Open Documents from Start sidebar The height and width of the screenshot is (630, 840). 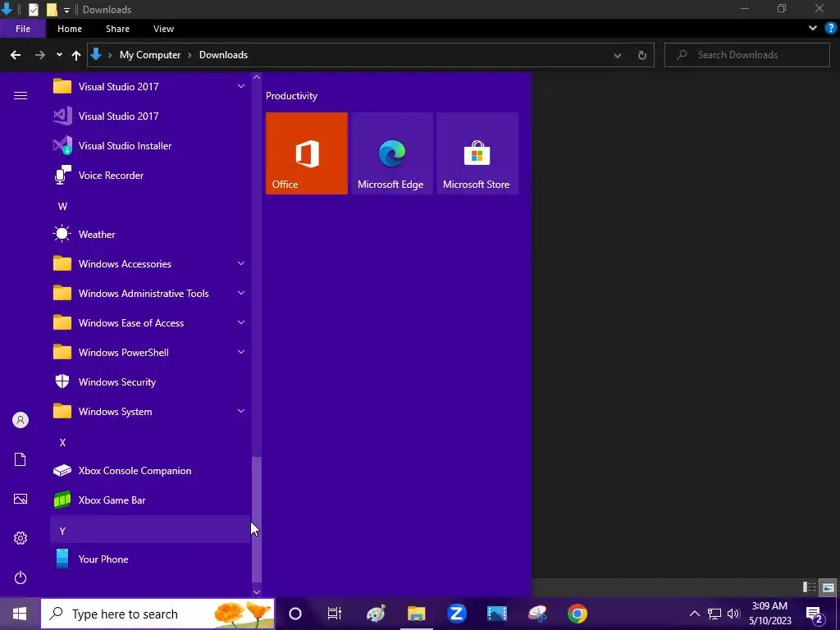pos(21,459)
